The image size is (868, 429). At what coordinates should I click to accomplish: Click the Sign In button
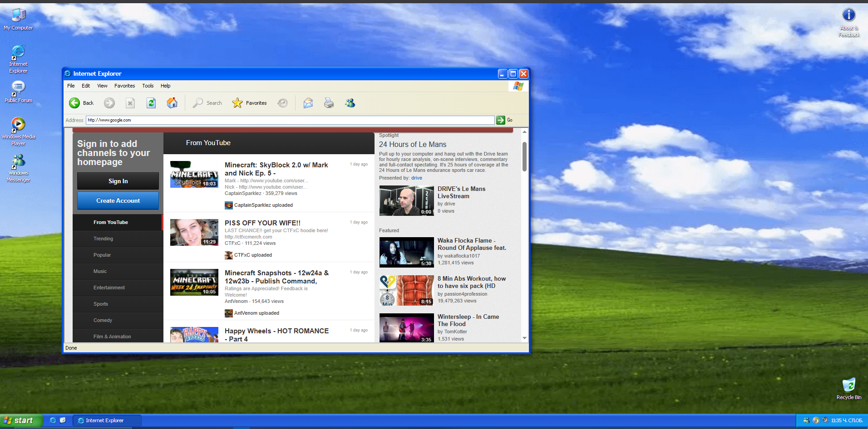coord(118,181)
